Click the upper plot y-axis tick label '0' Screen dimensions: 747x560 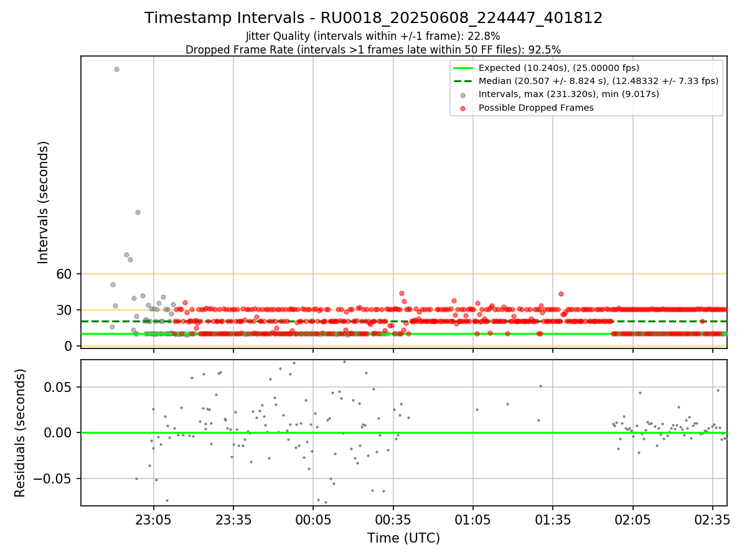[70, 346]
